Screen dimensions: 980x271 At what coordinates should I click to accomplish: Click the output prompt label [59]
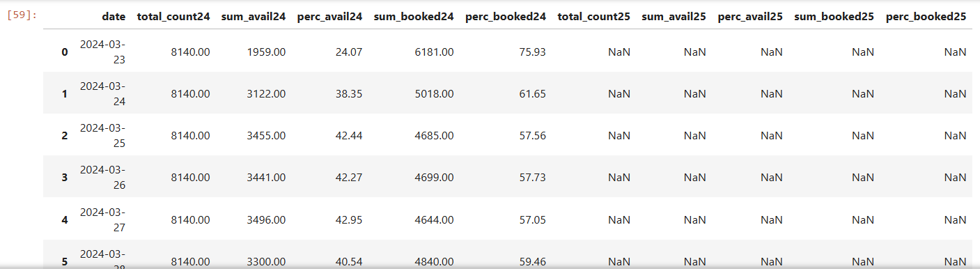click(21, 14)
